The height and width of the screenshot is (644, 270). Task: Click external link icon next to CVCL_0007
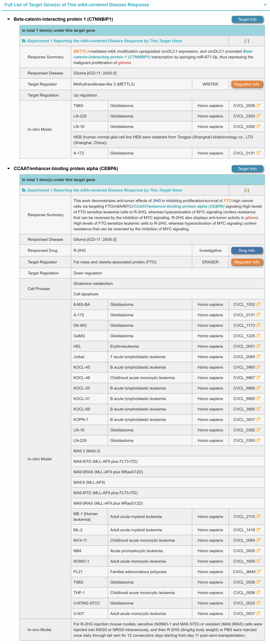[258, 613]
